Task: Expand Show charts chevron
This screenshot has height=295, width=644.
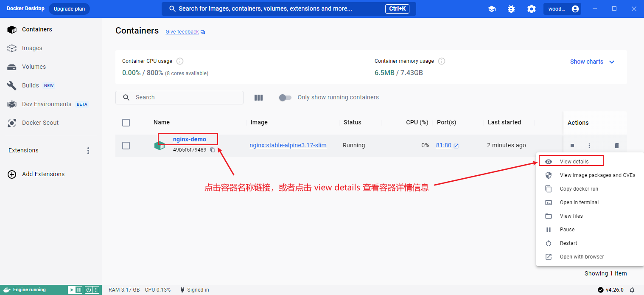Action: click(x=612, y=62)
